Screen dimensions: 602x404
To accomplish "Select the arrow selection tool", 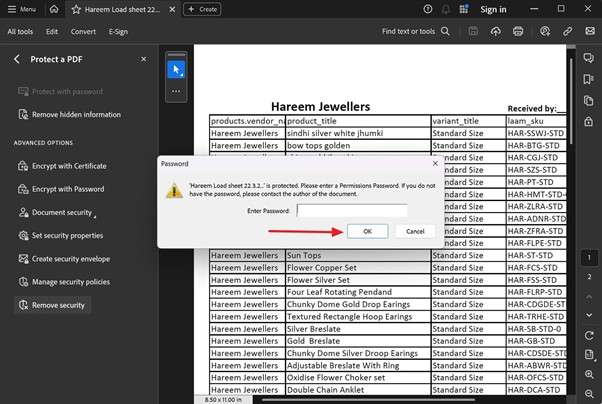I will coord(176,70).
